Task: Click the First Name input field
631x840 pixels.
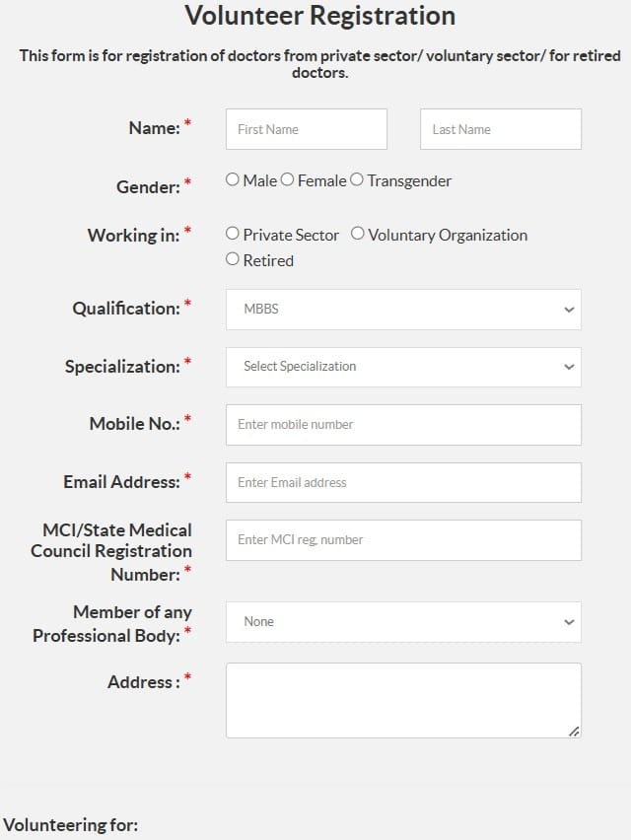Action: [306, 128]
